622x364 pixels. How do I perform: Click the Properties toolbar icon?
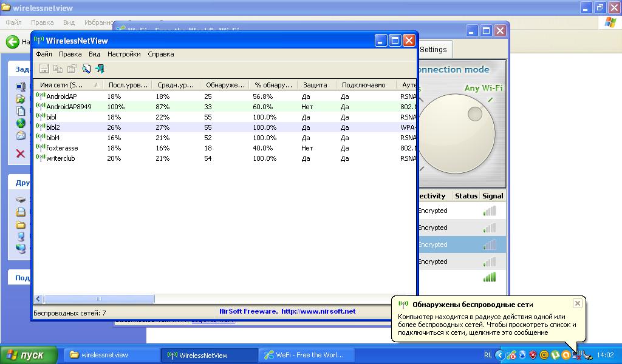point(72,69)
